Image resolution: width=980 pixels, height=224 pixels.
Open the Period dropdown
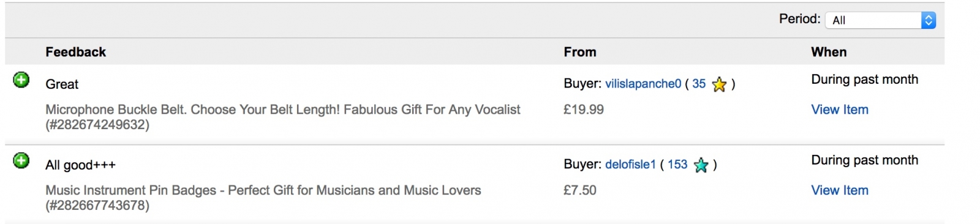pyautogui.click(x=881, y=20)
